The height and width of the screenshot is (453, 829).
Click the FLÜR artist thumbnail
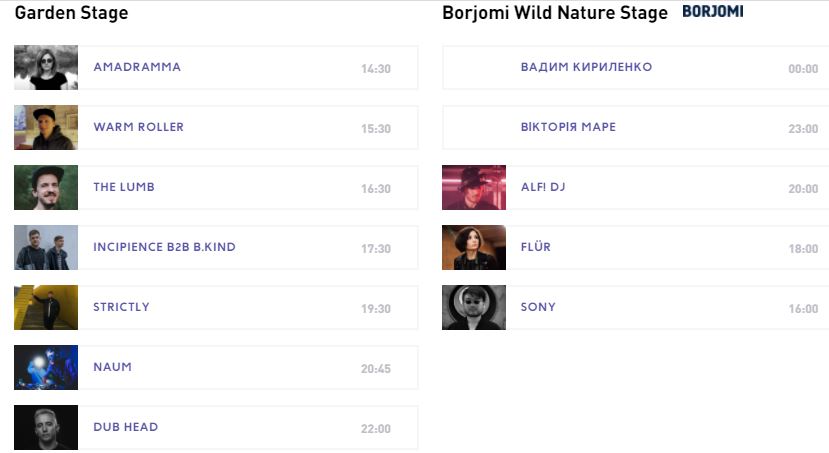[x=474, y=248]
